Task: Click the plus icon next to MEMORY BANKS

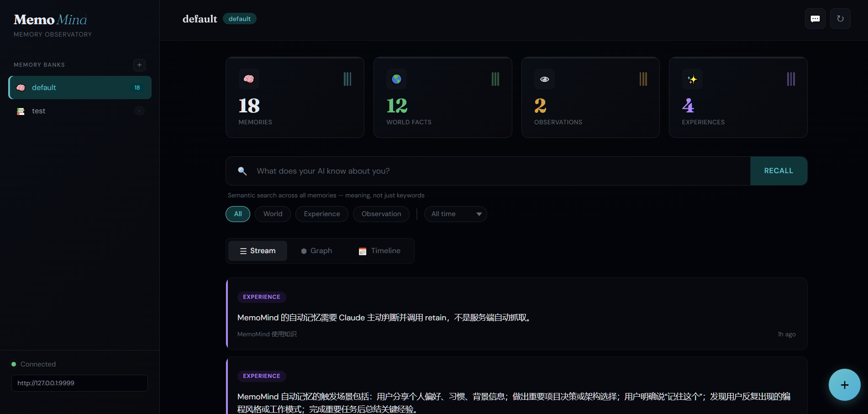Action: click(139, 65)
